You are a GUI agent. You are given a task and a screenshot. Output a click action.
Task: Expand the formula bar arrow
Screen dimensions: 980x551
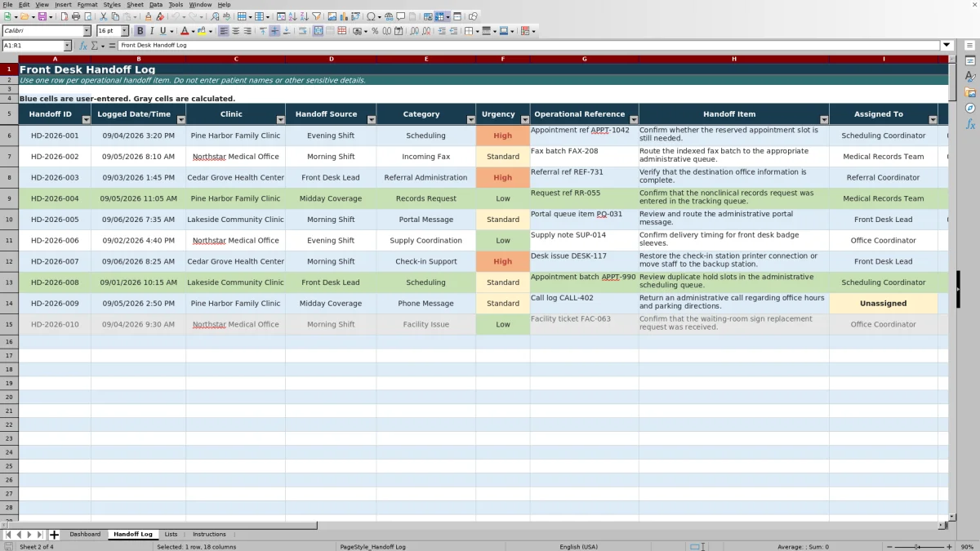947,46
